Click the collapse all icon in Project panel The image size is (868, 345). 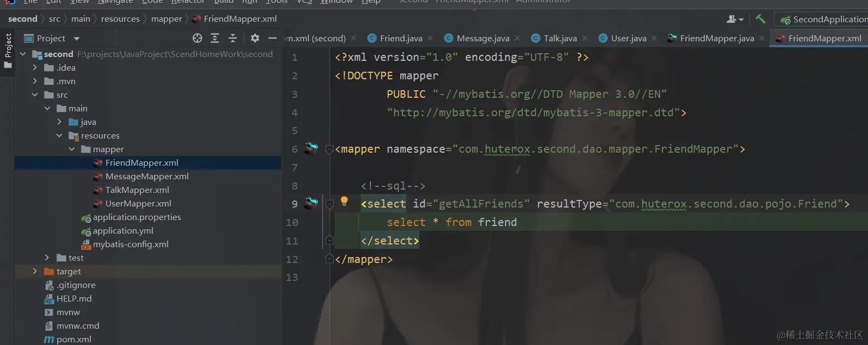233,38
